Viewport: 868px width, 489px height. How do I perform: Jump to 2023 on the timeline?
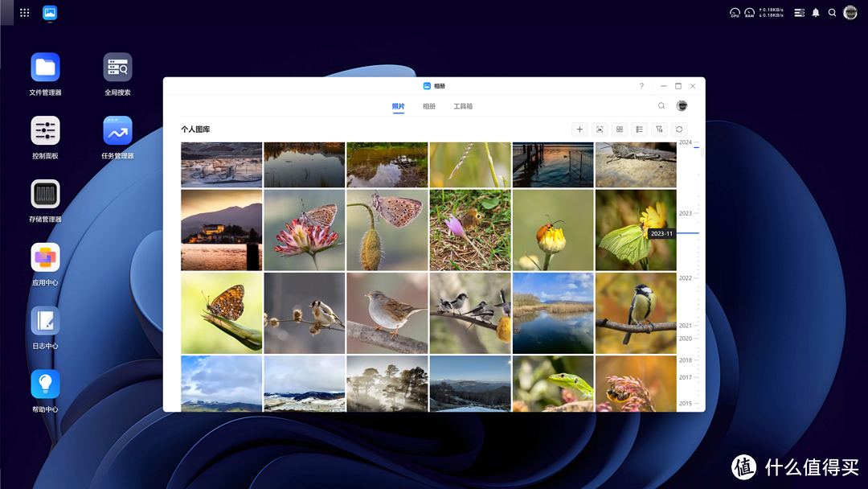(x=686, y=213)
